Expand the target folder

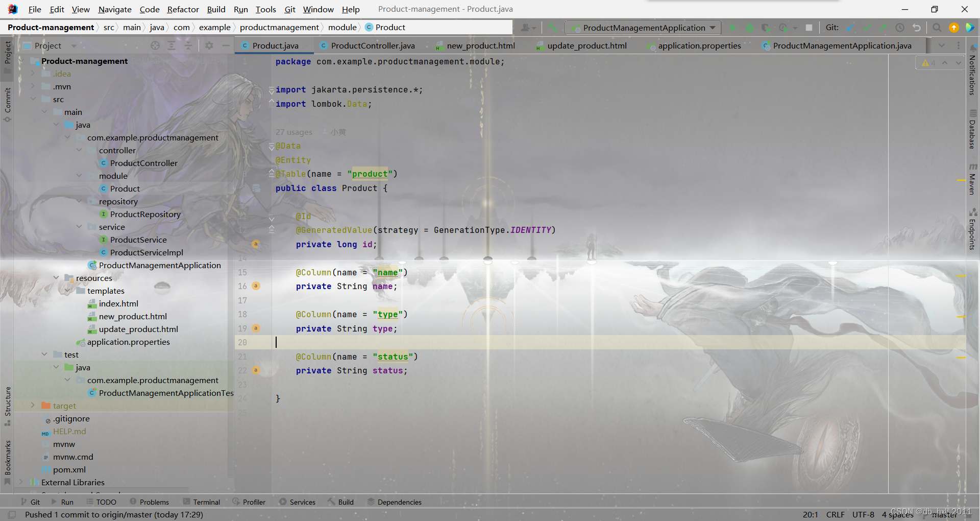pos(33,406)
